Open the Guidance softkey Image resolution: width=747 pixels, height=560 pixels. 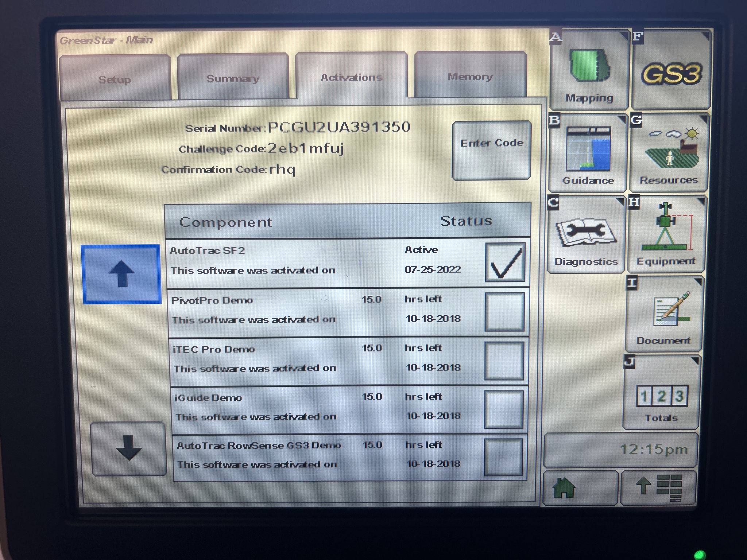point(588,153)
